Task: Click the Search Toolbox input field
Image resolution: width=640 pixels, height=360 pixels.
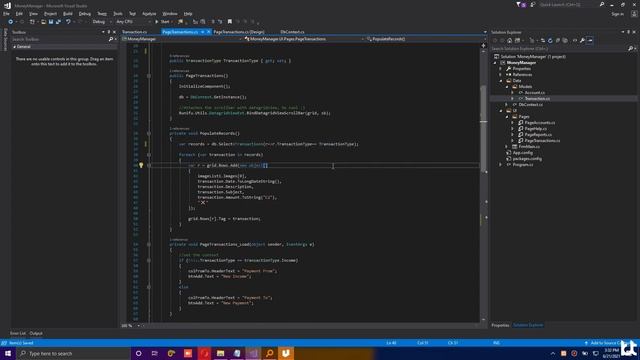Action: (60, 39)
